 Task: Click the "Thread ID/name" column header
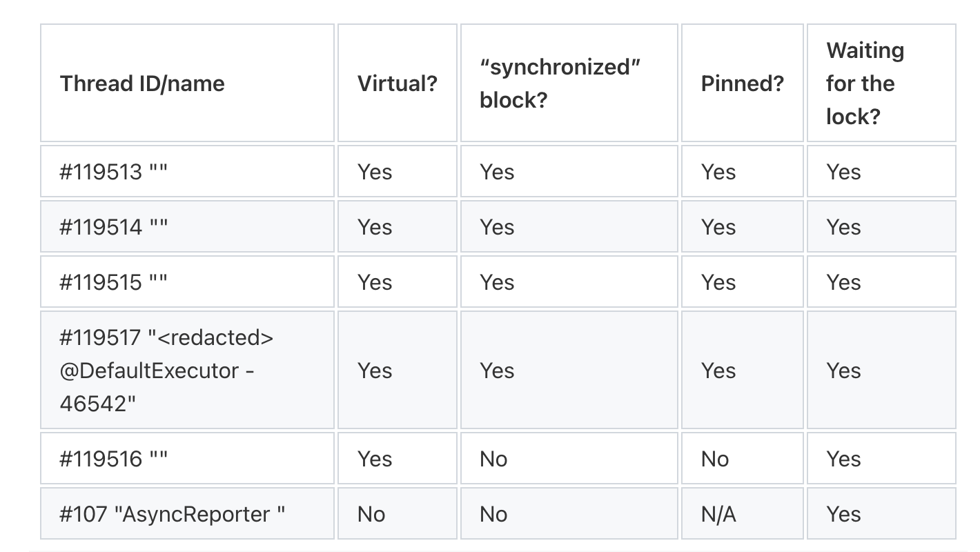click(x=187, y=83)
